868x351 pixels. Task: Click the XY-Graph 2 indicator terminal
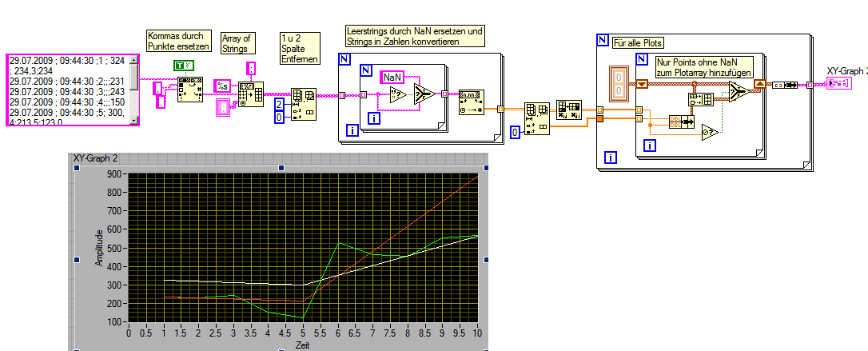[x=839, y=83]
